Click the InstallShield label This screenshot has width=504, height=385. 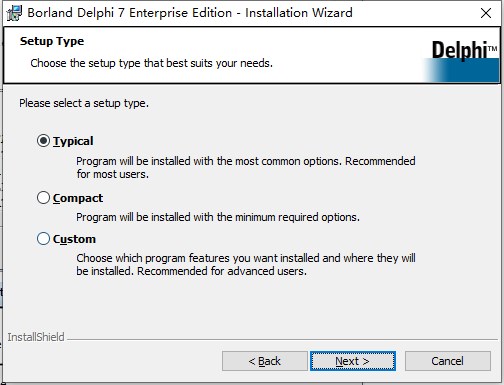click(36, 337)
